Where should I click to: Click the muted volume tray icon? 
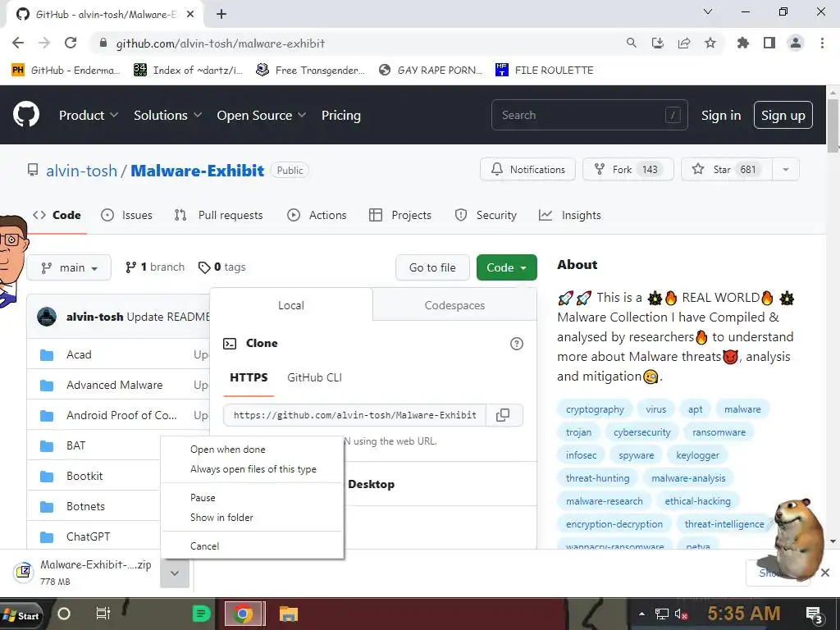coord(682,614)
